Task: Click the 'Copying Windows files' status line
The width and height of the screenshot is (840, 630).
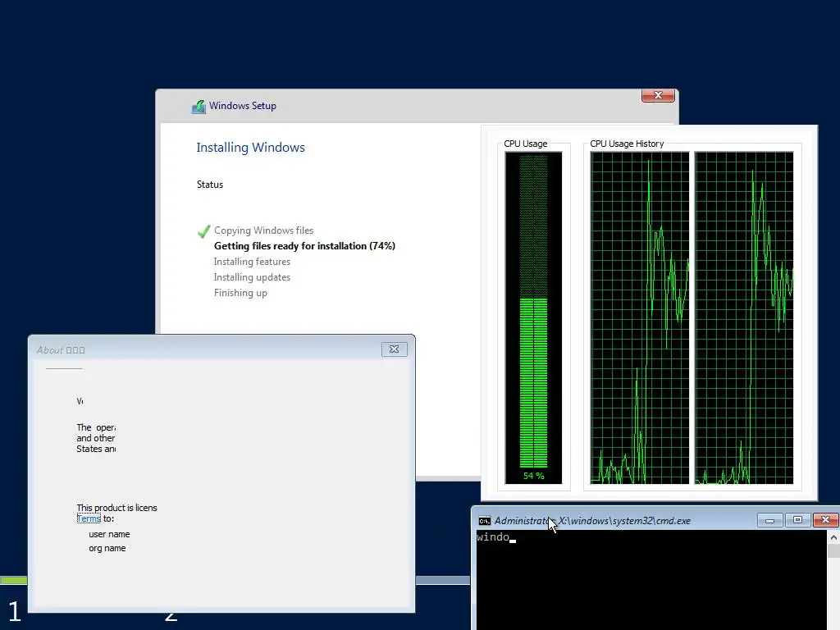Action: [263, 231]
